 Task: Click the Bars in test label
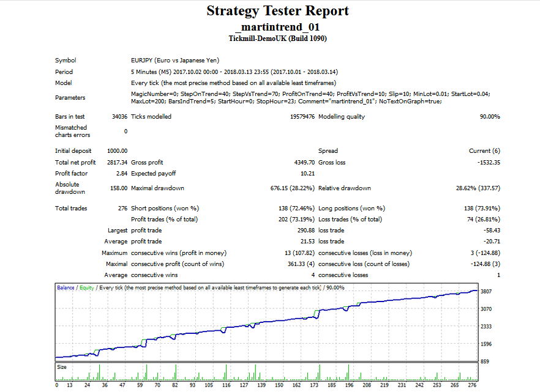click(x=70, y=117)
